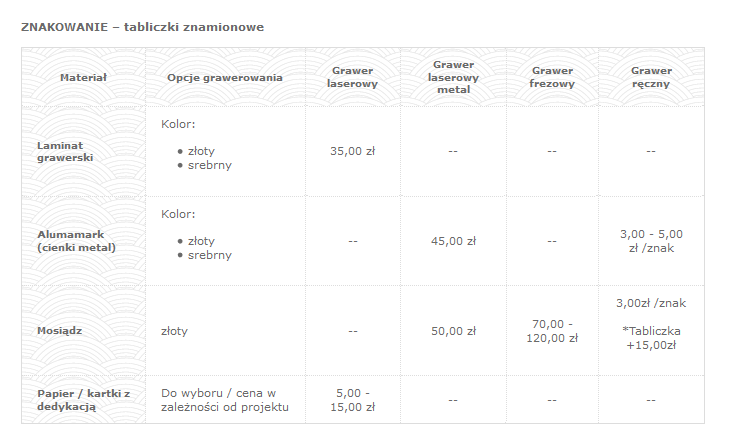The image size is (737, 439).
Task: Select the 5,00 - 15,00 zł paper price
Action: [x=352, y=400]
